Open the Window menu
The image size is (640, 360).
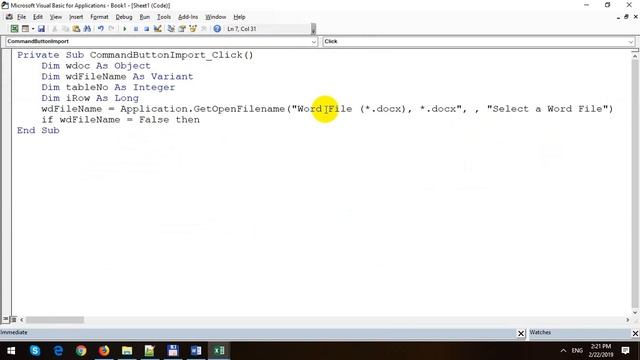(216, 17)
